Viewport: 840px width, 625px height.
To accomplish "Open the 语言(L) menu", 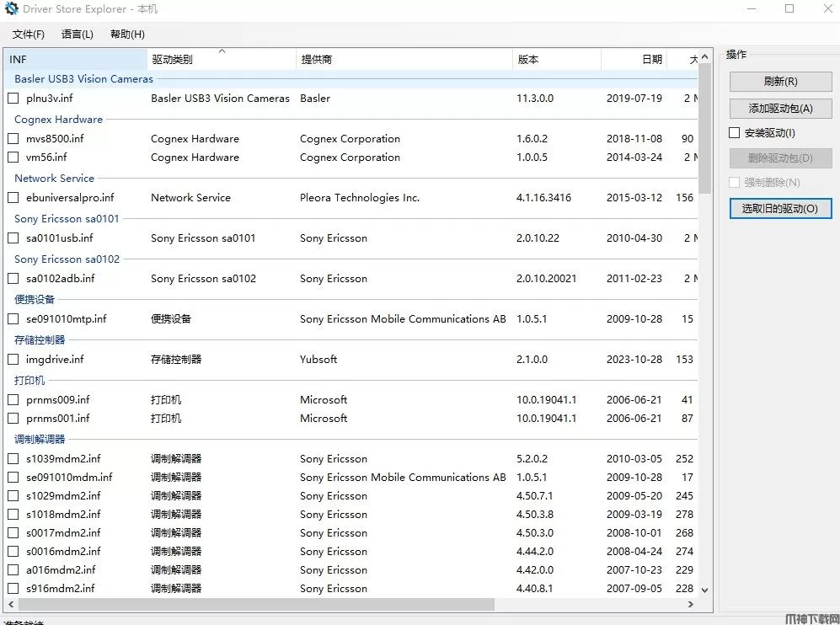I will [x=78, y=35].
